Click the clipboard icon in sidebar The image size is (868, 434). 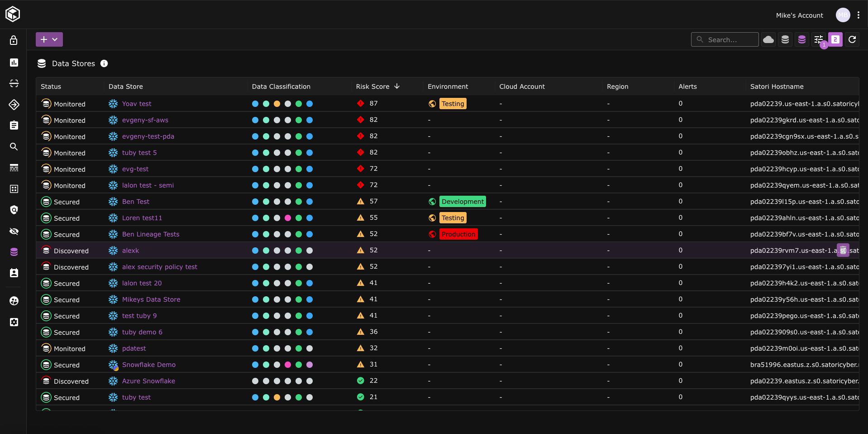click(x=14, y=125)
